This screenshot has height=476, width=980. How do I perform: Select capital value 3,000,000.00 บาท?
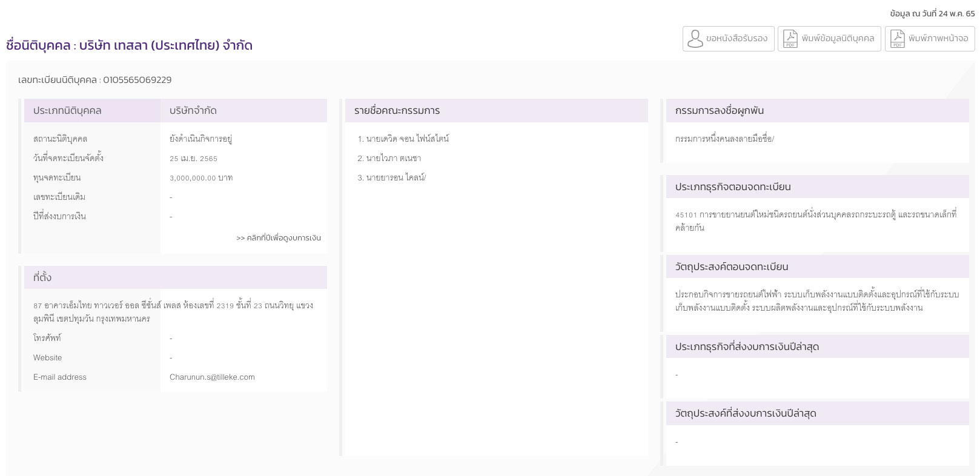[201, 178]
